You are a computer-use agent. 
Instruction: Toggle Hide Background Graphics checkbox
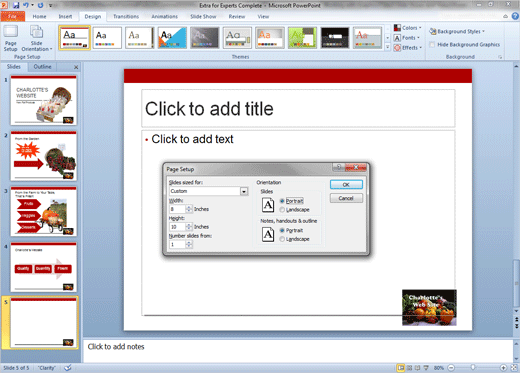click(432, 44)
